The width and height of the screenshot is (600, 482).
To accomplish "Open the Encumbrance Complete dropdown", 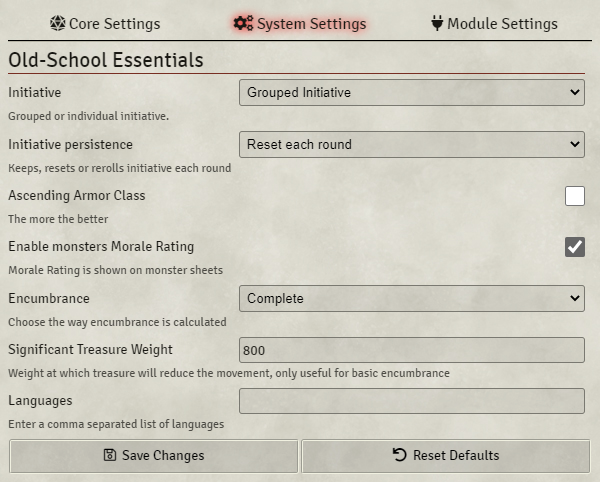I will [412, 298].
